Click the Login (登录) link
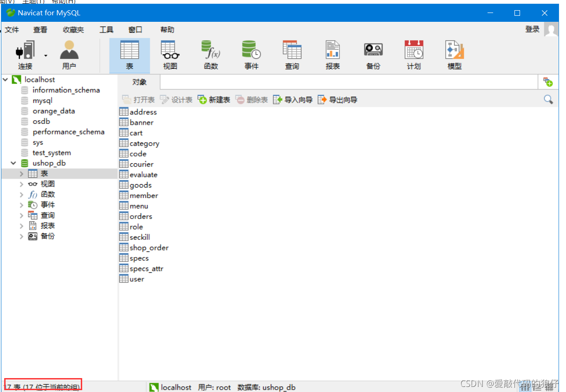Screen dimensions: 566x392 [x=532, y=29]
